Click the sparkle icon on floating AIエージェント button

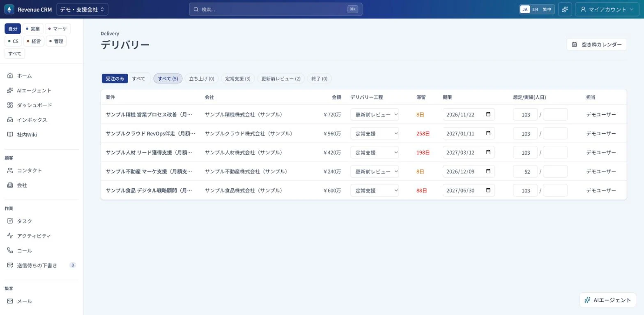pyautogui.click(x=588, y=300)
